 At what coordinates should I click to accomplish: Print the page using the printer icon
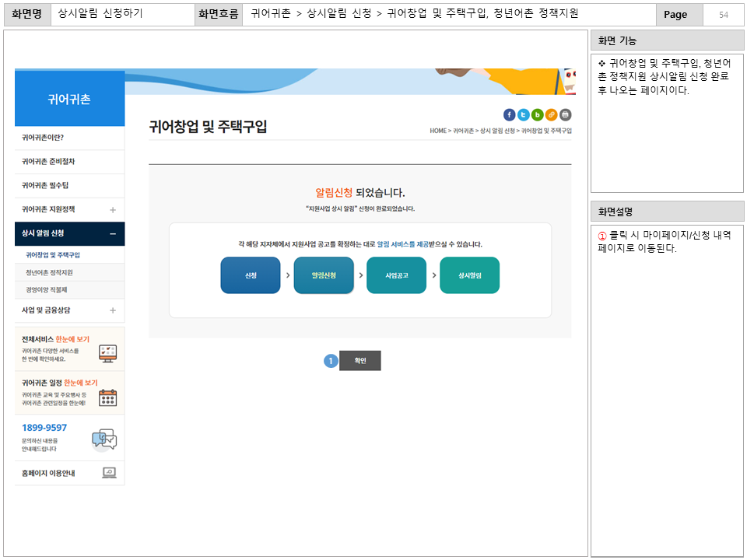565,114
